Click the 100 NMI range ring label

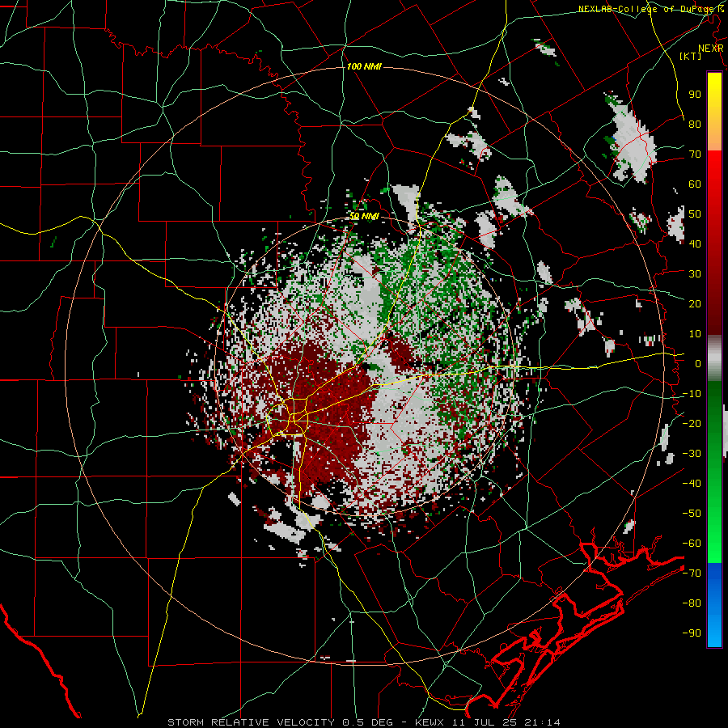click(364, 67)
